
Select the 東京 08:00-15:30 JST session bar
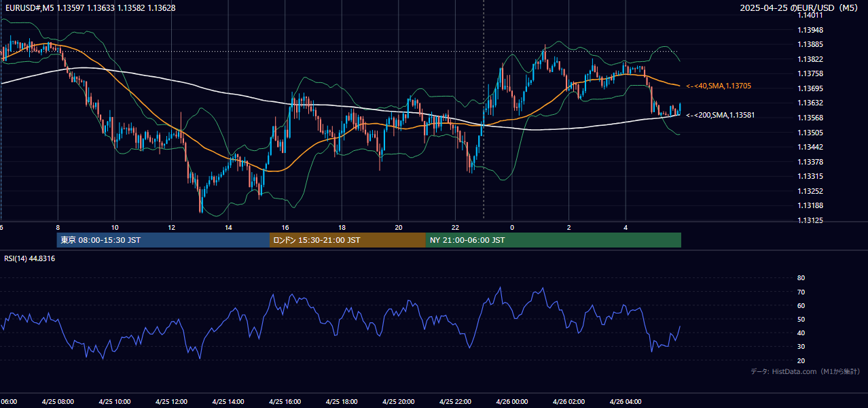click(x=163, y=240)
